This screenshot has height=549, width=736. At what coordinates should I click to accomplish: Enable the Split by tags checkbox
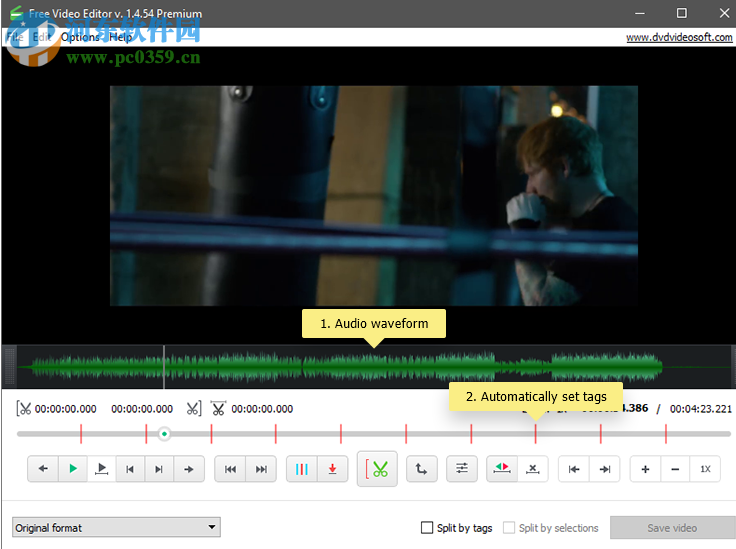click(x=427, y=527)
